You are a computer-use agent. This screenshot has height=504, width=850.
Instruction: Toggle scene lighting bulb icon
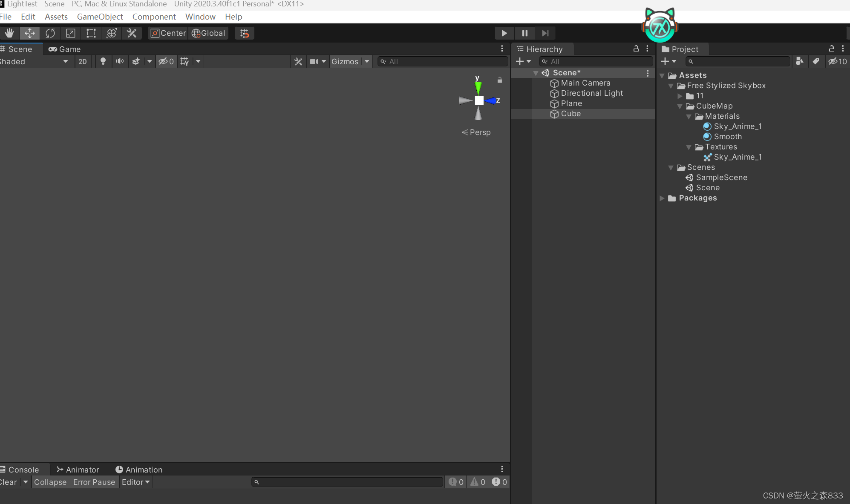103,61
